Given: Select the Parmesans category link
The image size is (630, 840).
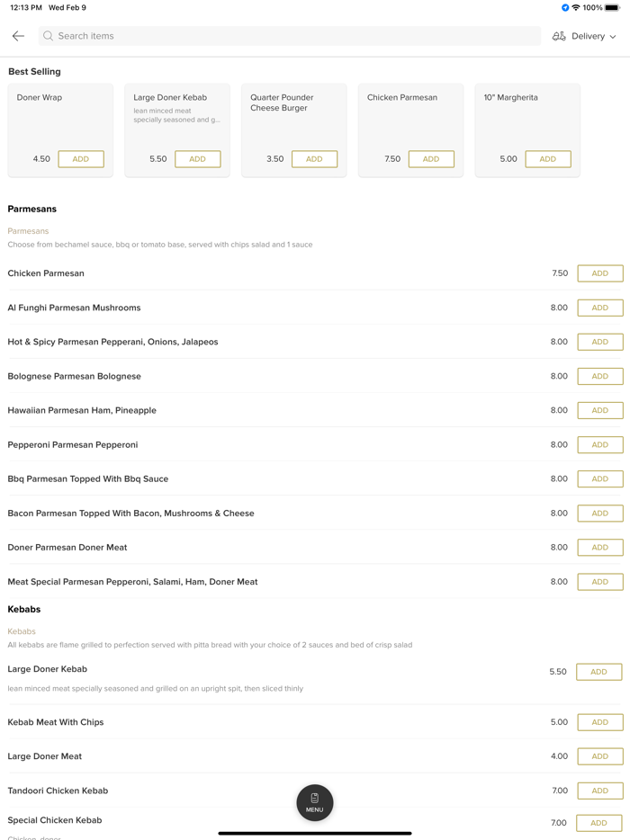Looking at the screenshot, I should (x=28, y=231).
